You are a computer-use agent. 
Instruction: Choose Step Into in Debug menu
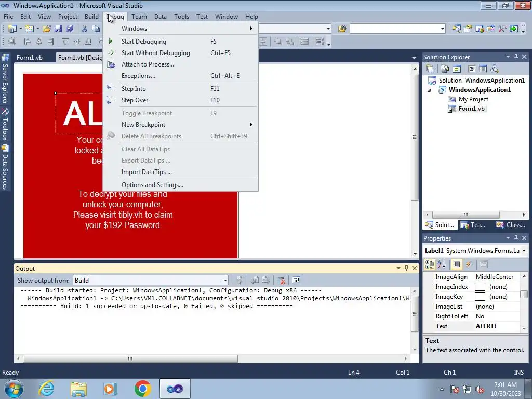point(180,88)
